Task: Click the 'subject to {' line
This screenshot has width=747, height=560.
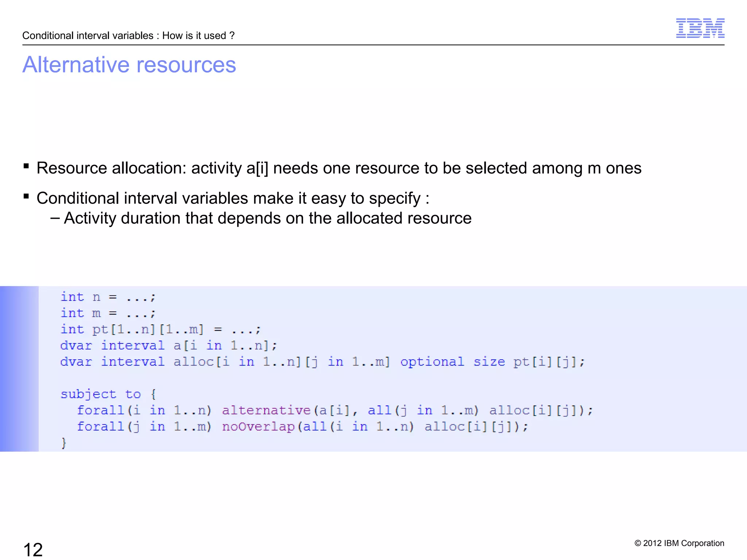Action: (108, 394)
